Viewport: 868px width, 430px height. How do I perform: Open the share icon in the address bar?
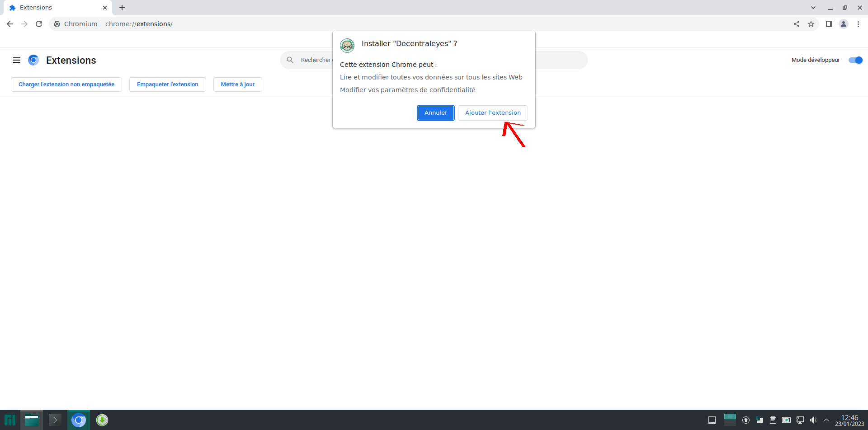[x=797, y=24]
